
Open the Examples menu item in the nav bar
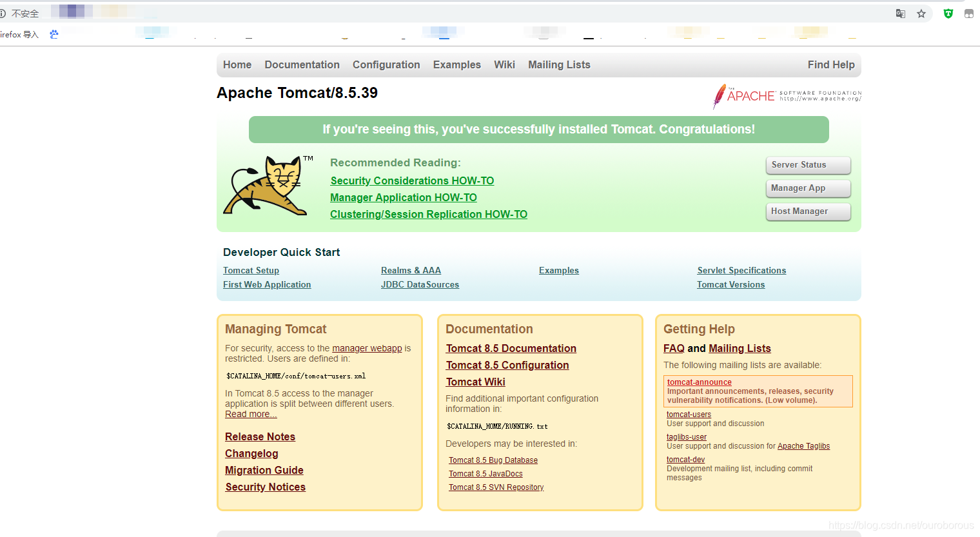457,64
